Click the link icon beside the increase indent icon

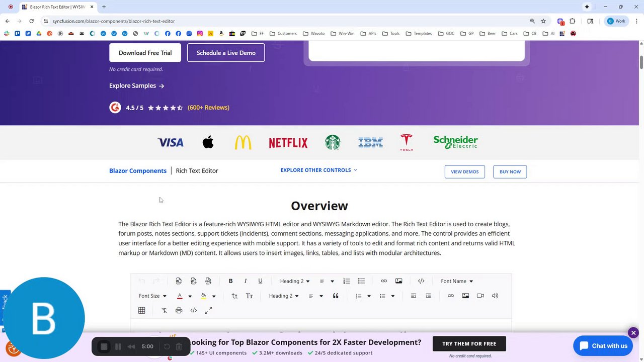[x=451, y=296]
